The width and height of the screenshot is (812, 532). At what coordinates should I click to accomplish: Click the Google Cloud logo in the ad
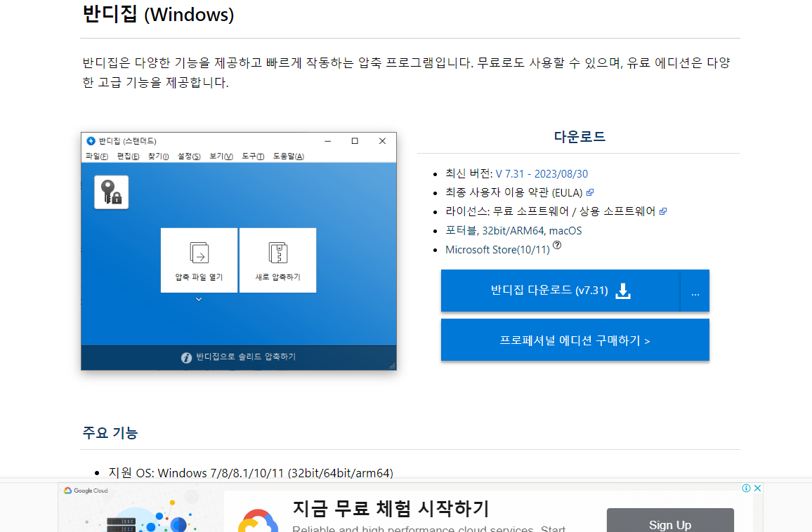click(x=86, y=491)
